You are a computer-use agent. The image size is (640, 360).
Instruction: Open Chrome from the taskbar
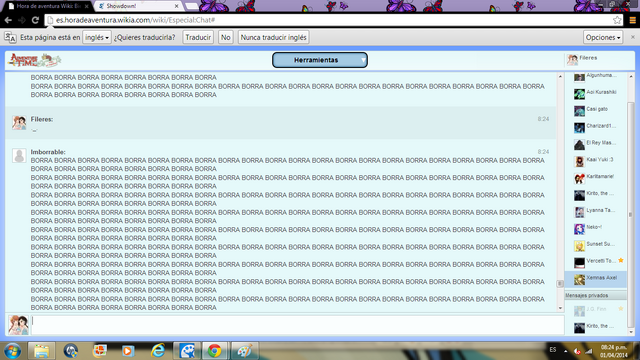pyautogui.click(x=214, y=351)
